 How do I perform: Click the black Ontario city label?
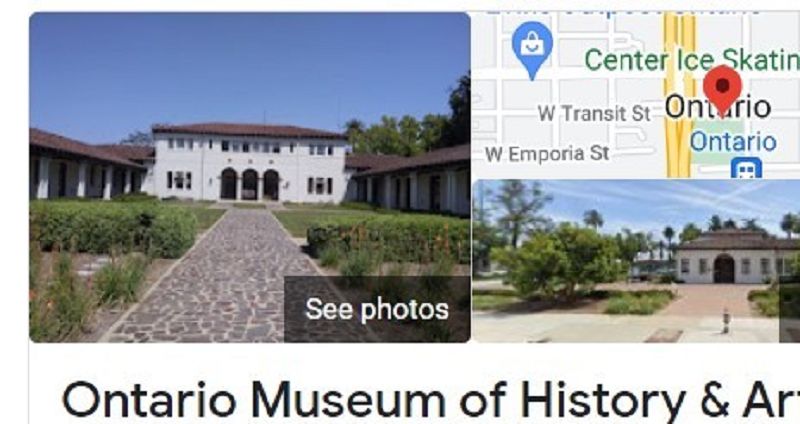tap(718, 107)
